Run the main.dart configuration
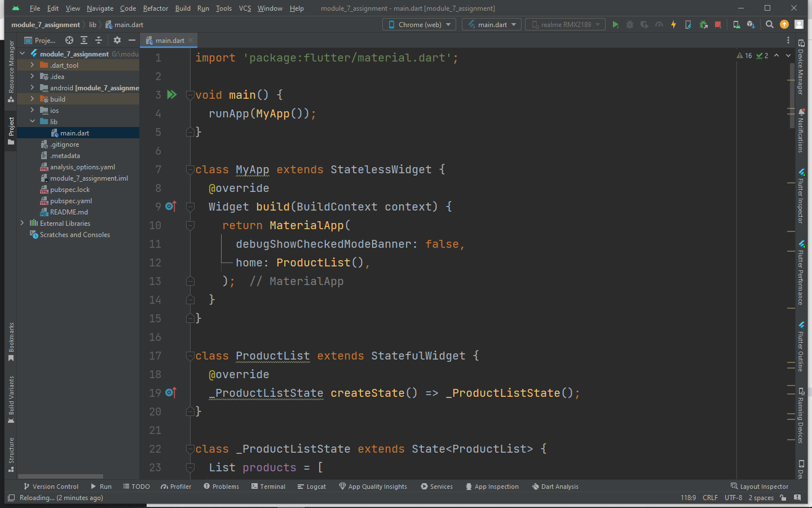 tap(616, 24)
